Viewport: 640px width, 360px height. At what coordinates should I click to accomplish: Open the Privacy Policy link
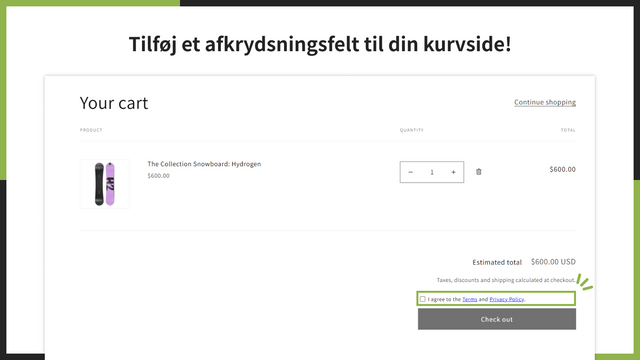[507, 299]
